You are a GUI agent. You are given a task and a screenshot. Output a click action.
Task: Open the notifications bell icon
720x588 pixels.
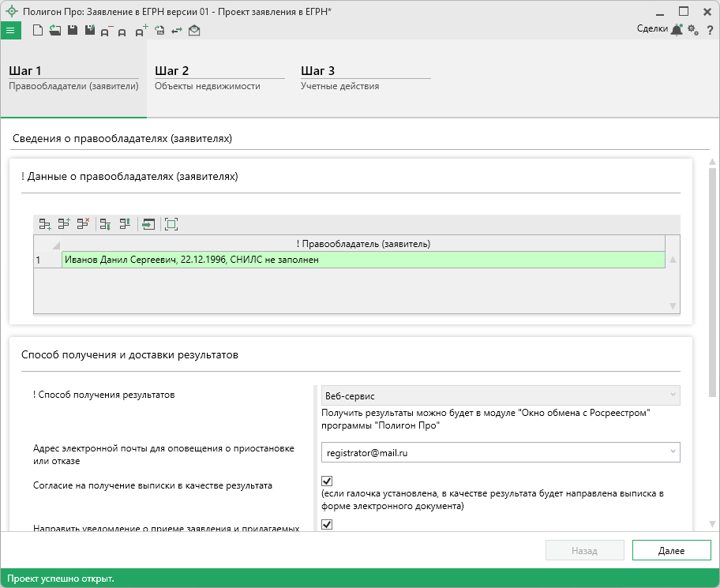677,29
